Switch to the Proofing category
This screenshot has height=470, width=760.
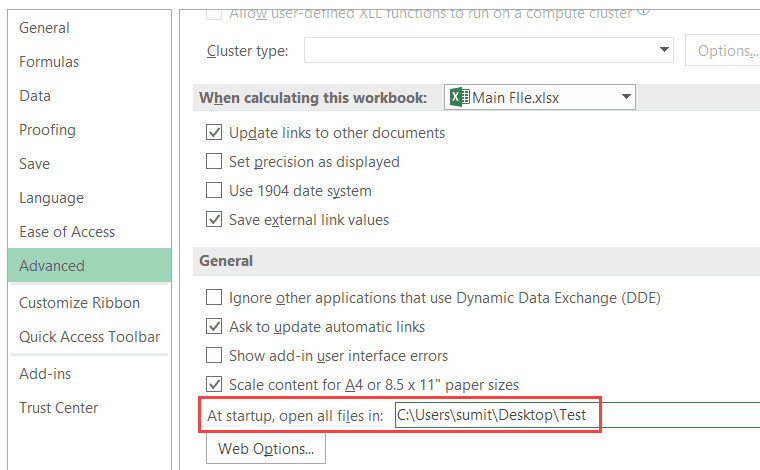click(x=47, y=130)
